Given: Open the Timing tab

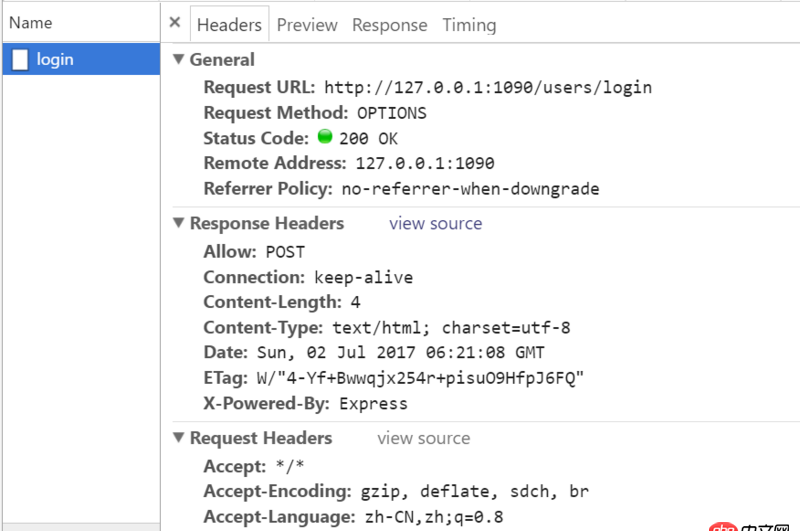Looking at the screenshot, I should 469,25.
